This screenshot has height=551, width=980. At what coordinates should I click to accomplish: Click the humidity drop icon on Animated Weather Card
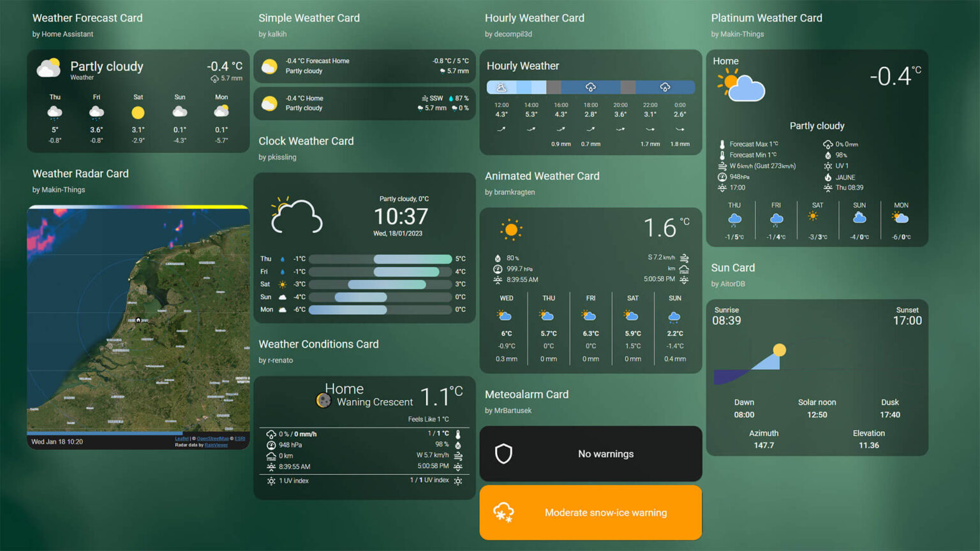click(x=498, y=258)
